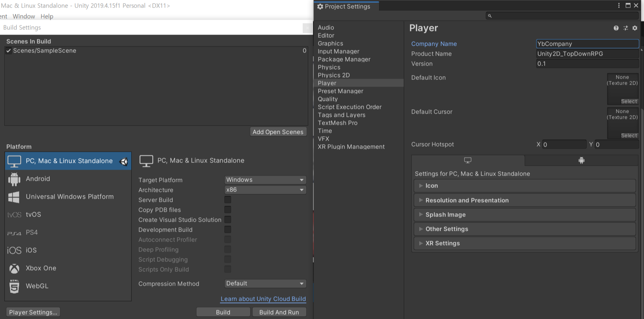
Task: Open the Target Platform dropdown
Action: point(265,180)
